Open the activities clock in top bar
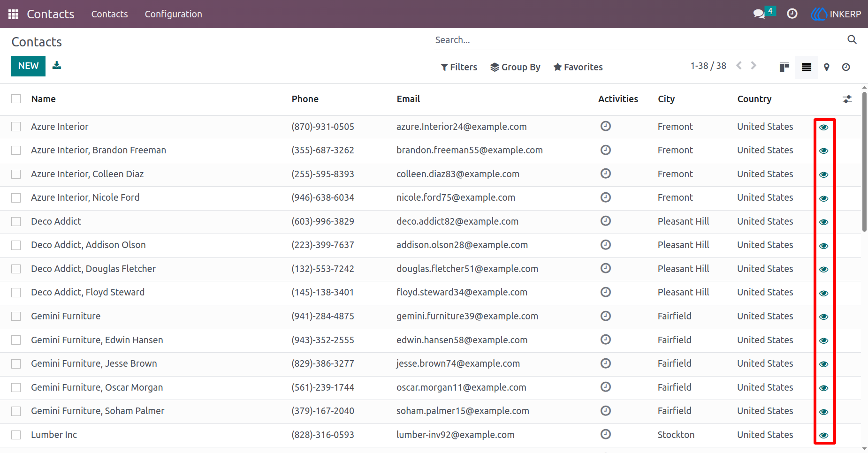868x453 pixels. 792,14
